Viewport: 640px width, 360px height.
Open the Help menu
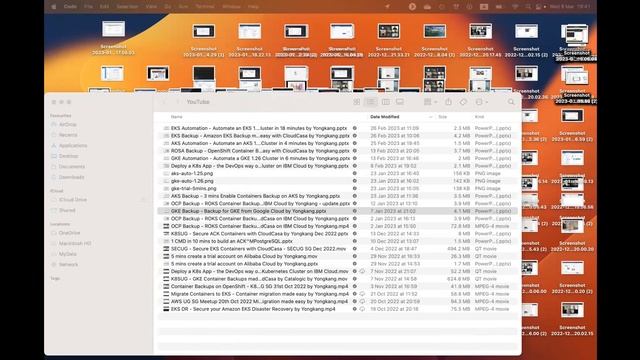pyautogui.click(x=253, y=7)
